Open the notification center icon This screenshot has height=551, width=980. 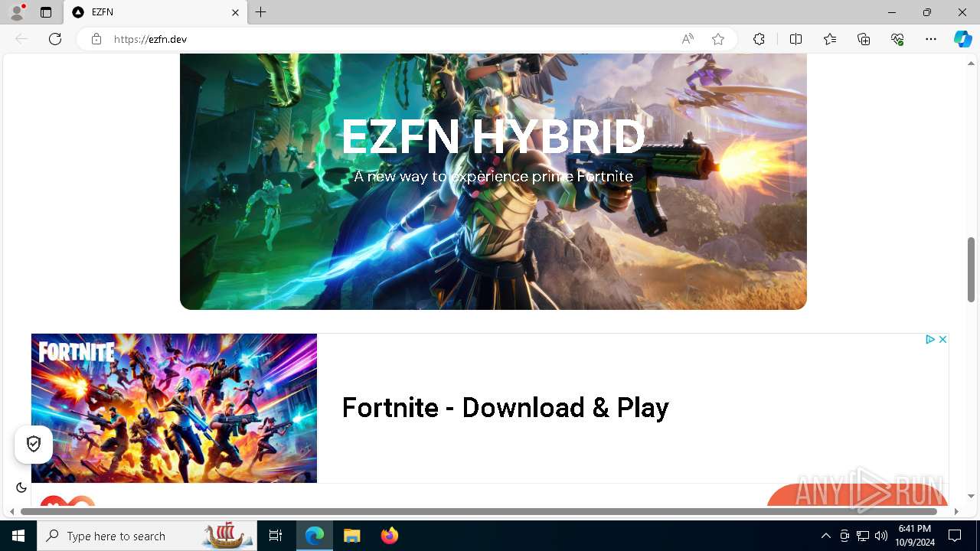pos(955,536)
